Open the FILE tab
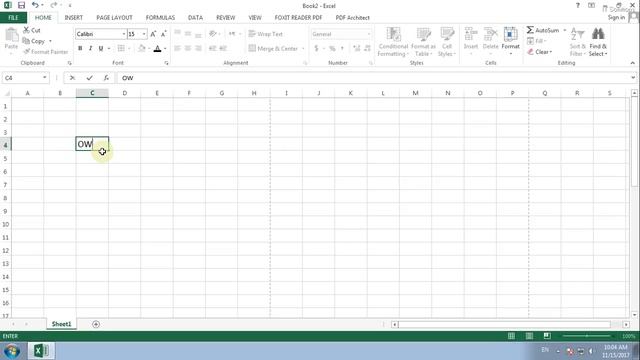640x360 pixels. 13,18
